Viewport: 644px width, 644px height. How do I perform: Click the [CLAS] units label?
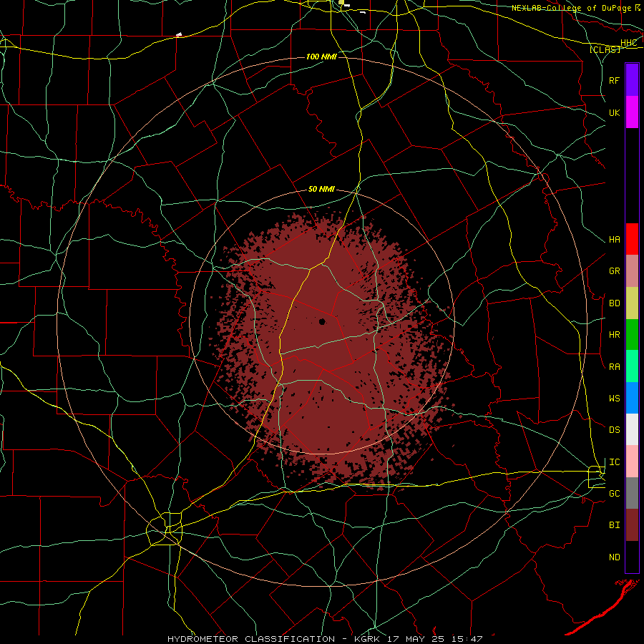[605, 49]
